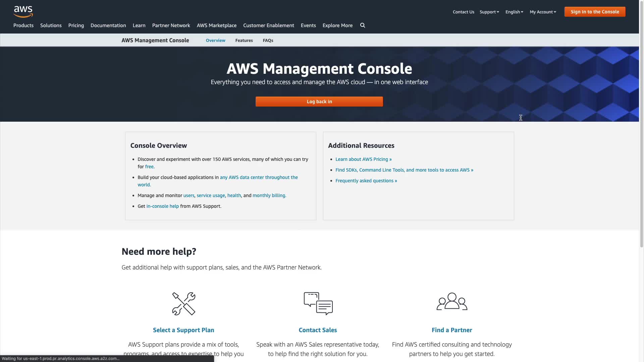644x362 pixels.
Task: Follow the monthly billing link
Action: point(269,195)
